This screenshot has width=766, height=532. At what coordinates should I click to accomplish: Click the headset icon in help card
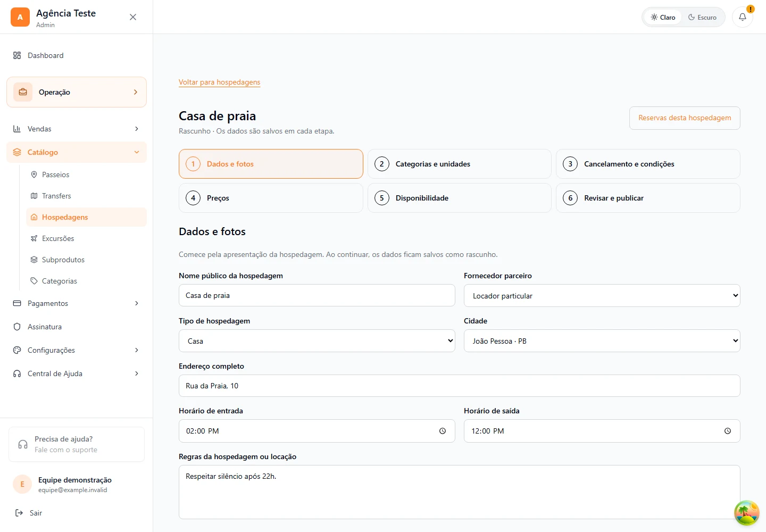tap(23, 444)
